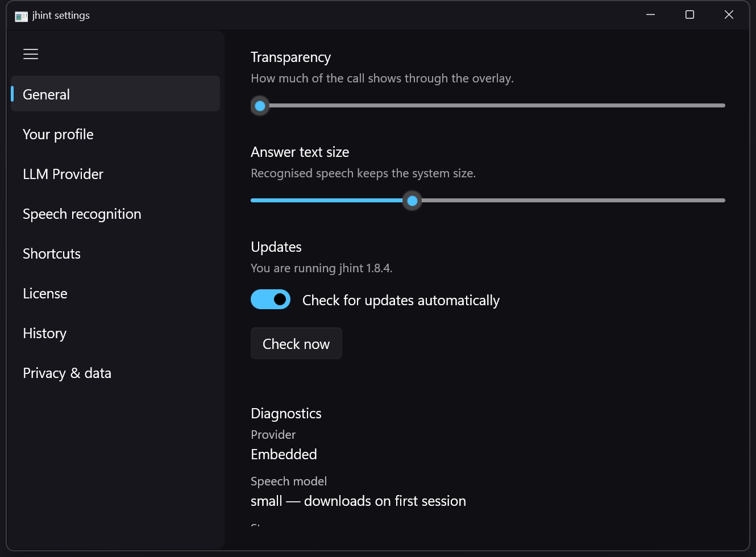Toggle the hamburger navigation menu
This screenshot has height=557, width=756.
click(31, 54)
